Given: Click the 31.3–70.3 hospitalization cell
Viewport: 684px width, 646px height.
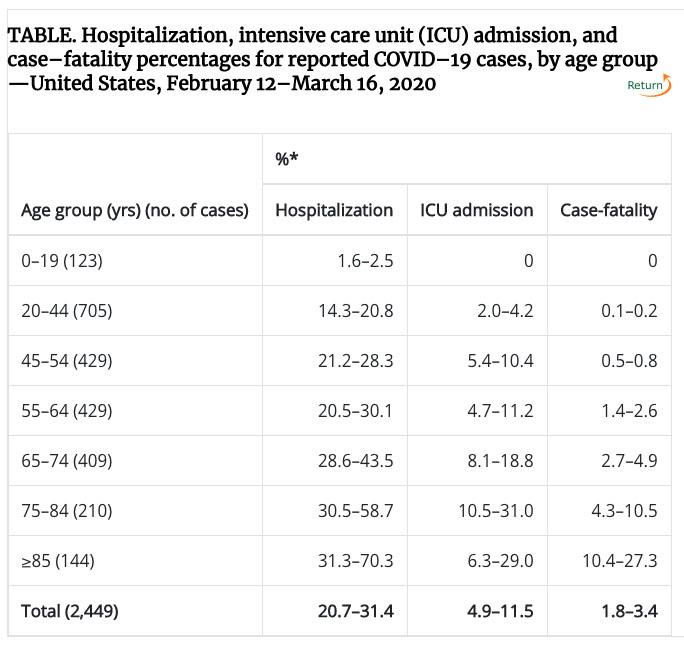Looking at the screenshot, I should click(x=351, y=561).
